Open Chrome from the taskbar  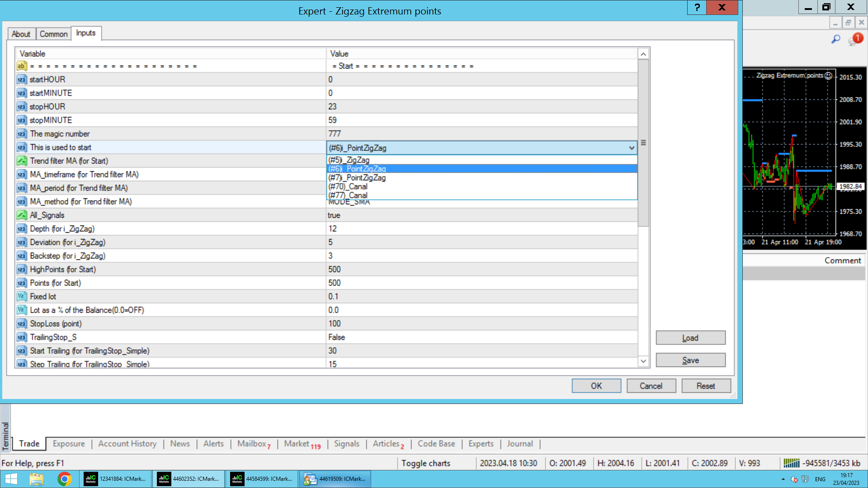tap(65, 479)
